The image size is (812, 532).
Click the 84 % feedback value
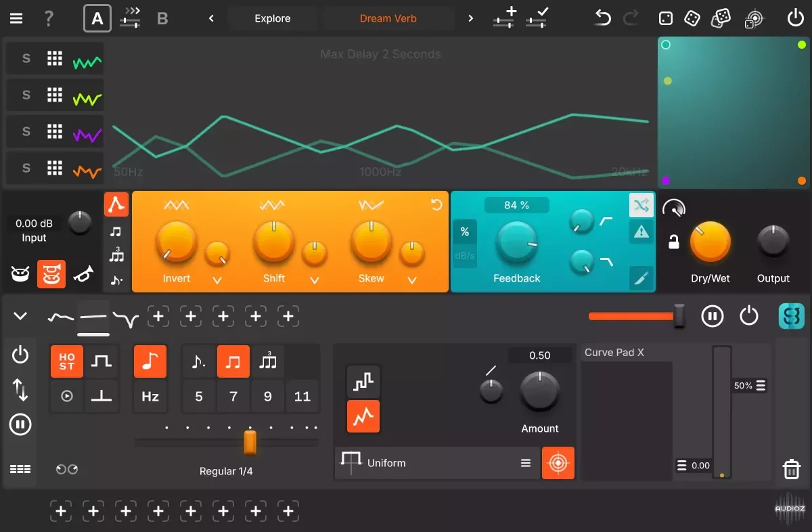516,205
